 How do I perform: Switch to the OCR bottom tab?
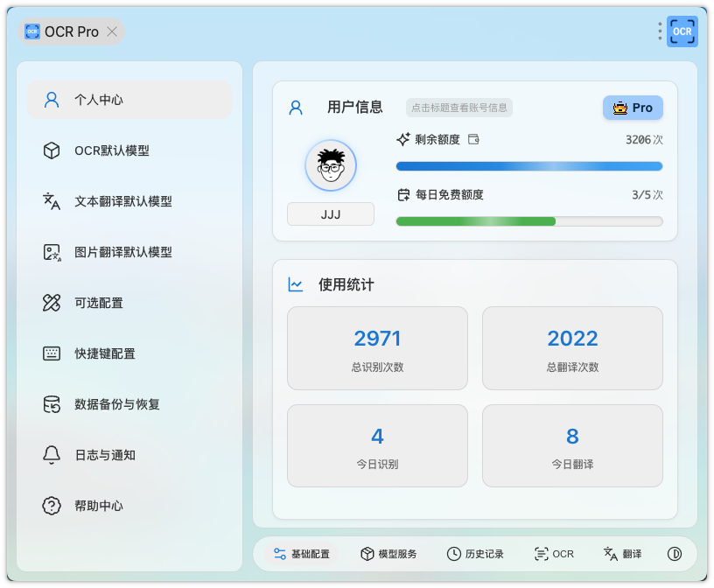pyautogui.click(x=554, y=554)
